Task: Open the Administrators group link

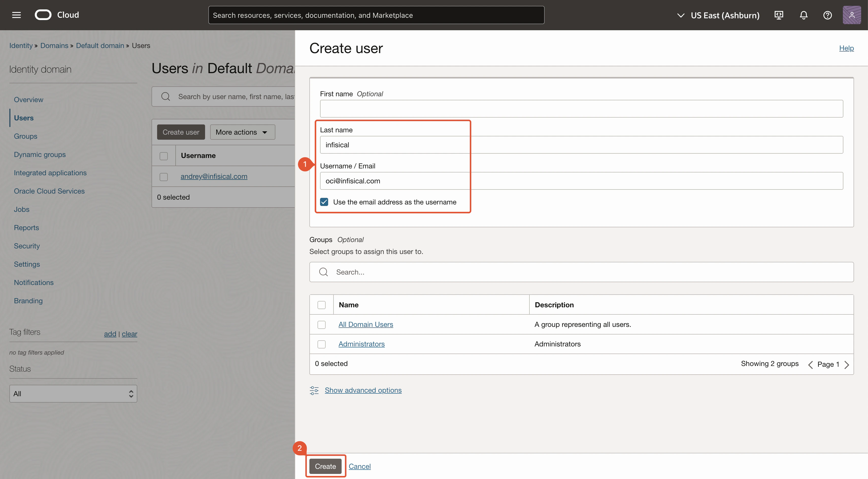Action: [x=362, y=344]
